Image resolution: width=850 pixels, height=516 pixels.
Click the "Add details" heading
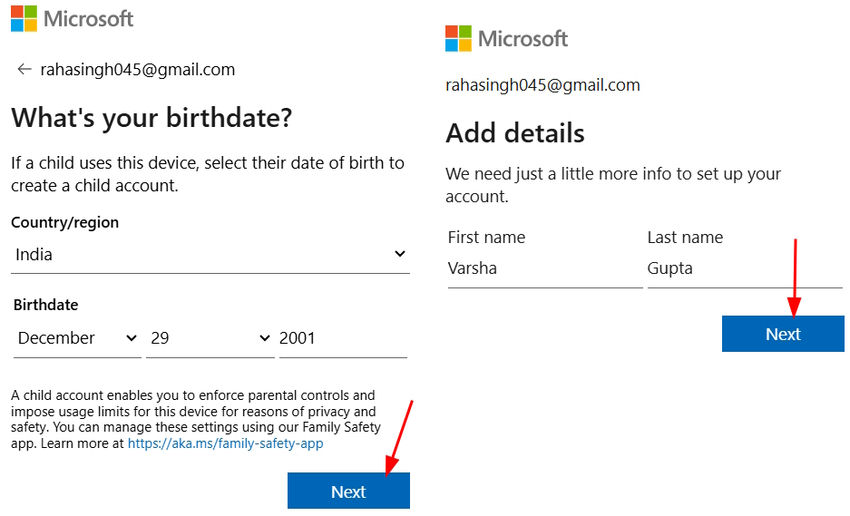click(515, 133)
